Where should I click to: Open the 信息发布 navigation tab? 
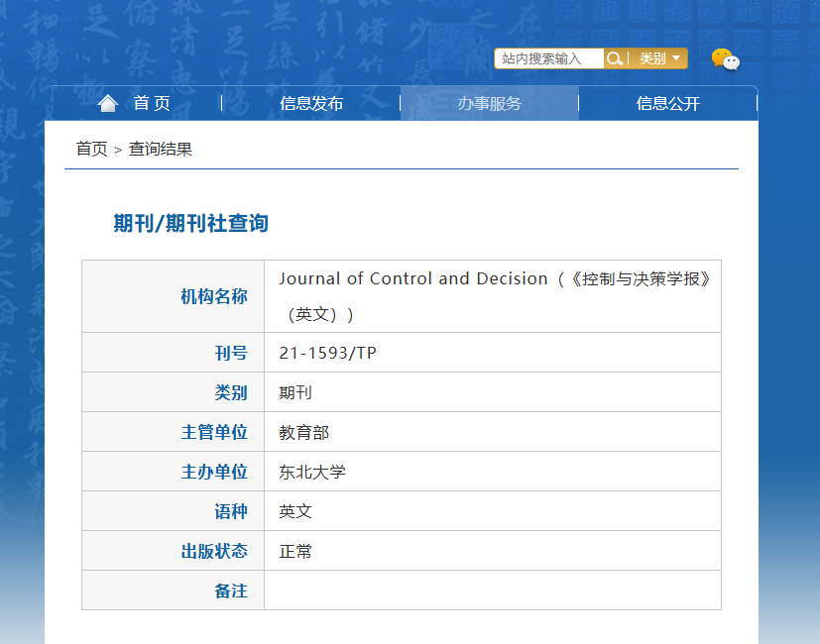tap(311, 103)
